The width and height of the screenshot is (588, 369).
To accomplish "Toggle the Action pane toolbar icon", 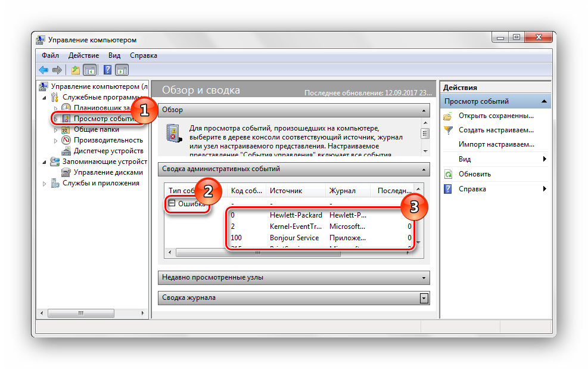I will point(122,70).
